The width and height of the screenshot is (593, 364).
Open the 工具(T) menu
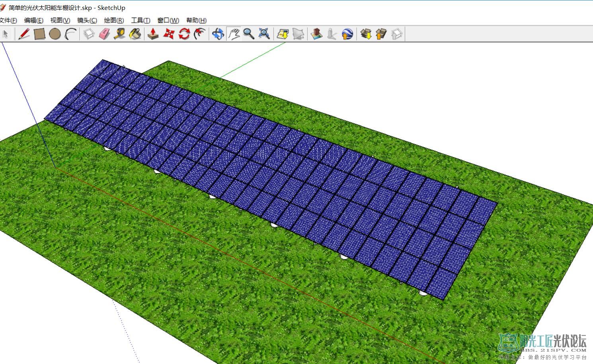coord(140,20)
